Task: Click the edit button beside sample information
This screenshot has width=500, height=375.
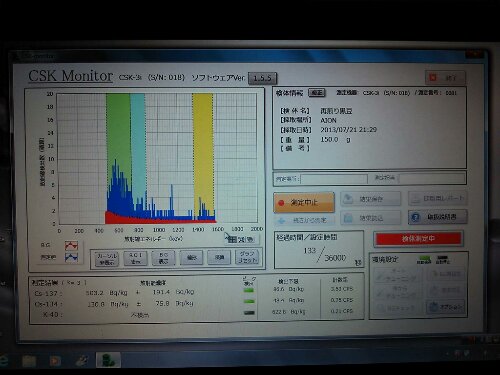Action: (x=317, y=93)
